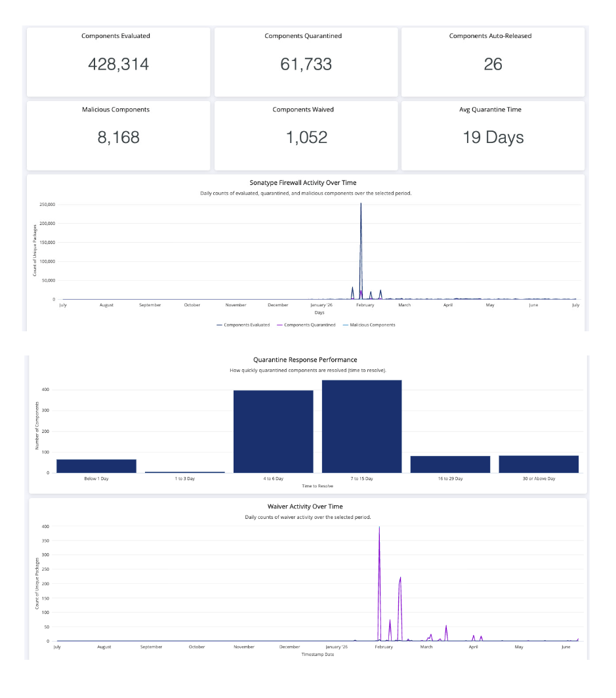Click the Firewall chart subtitle about daily counts

[305, 193]
